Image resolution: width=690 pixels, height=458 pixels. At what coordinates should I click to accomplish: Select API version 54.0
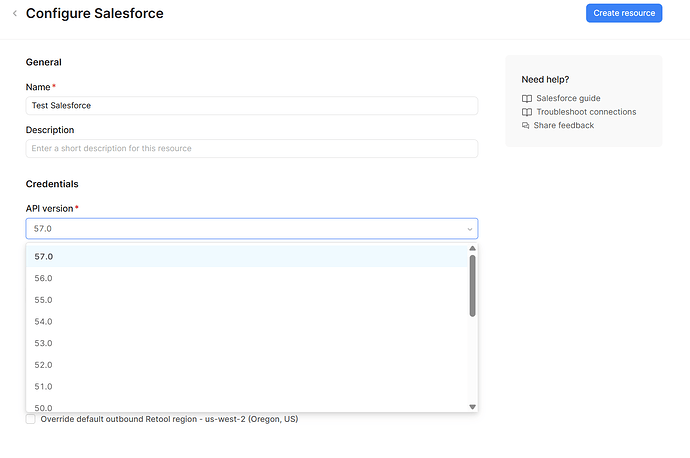[x=246, y=321]
